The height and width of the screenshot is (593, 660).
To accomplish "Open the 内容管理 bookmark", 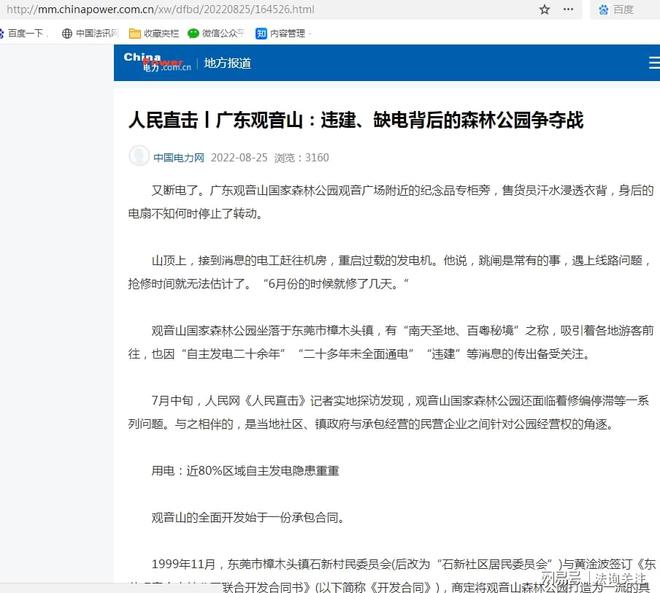I will pyautogui.click(x=281, y=33).
